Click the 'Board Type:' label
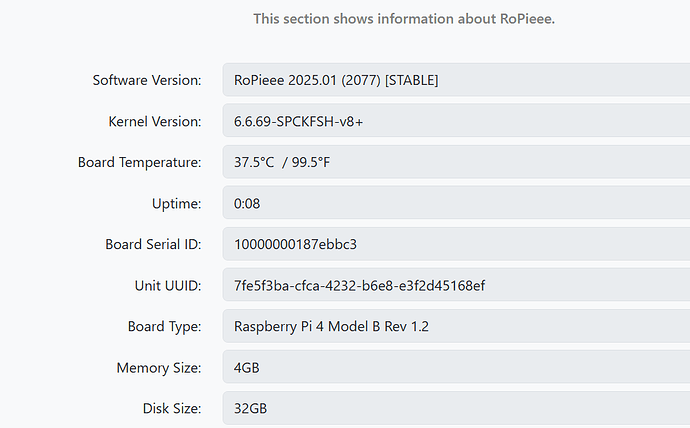 164,326
